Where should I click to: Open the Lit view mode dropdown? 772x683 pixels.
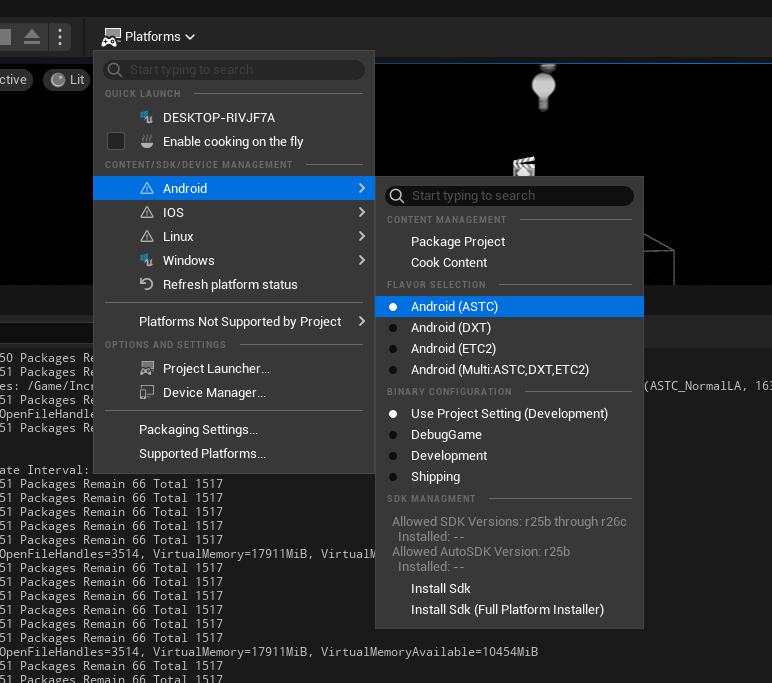coord(67,80)
